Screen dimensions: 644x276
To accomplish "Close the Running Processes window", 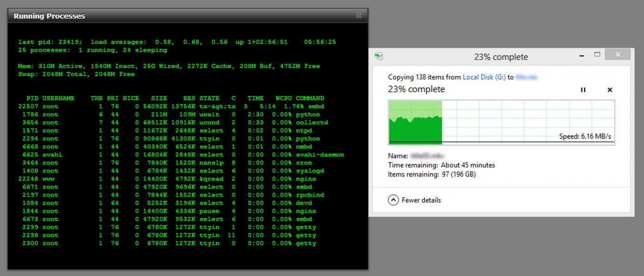I will click(x=359, y=16).
